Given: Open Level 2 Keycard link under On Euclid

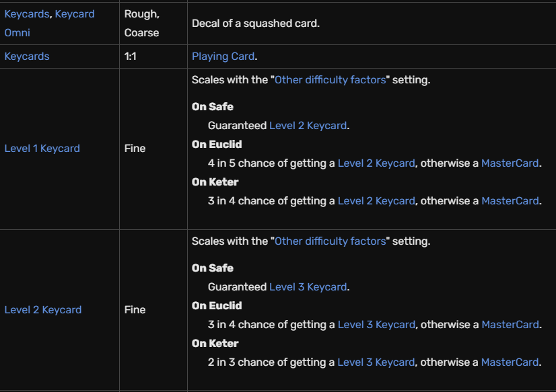Looking at the screenshot, I should pyautogui.click(x=376, y=163).
